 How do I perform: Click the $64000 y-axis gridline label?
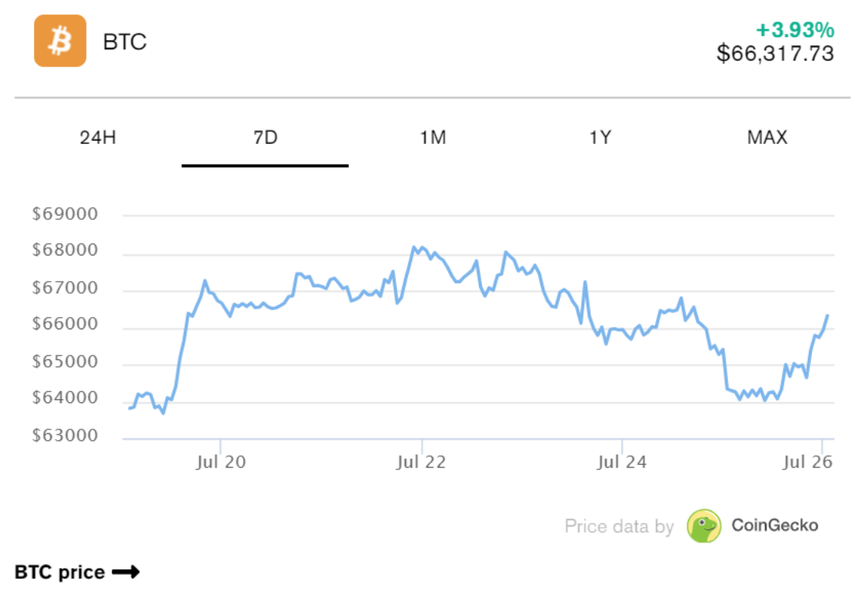65,399
